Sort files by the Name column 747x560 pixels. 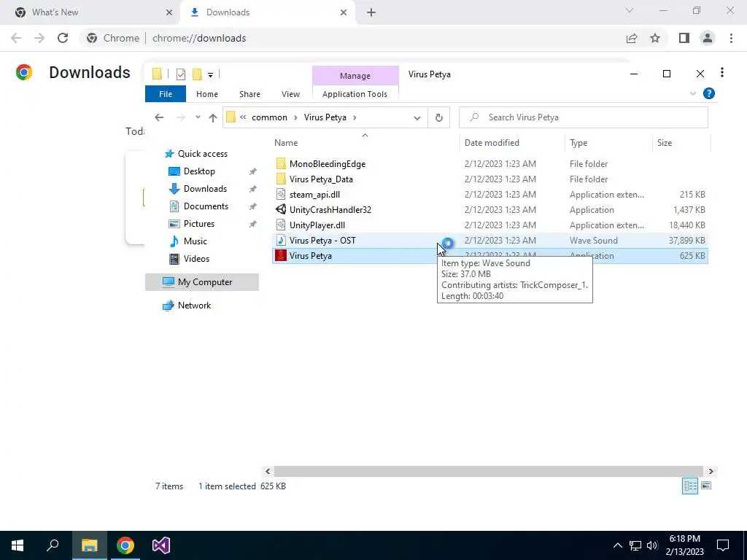pyautogui.click(x=286, y=143)
